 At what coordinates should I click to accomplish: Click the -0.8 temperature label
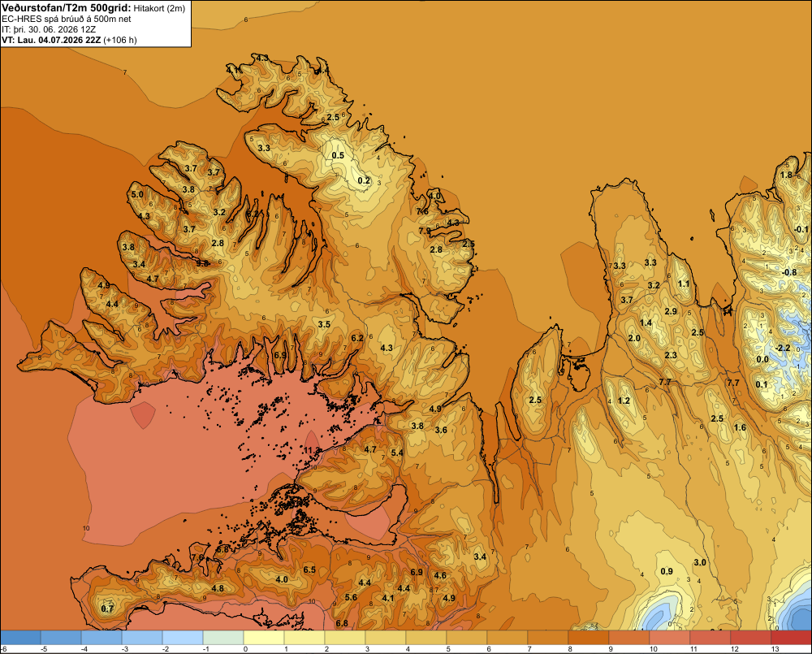789,273
